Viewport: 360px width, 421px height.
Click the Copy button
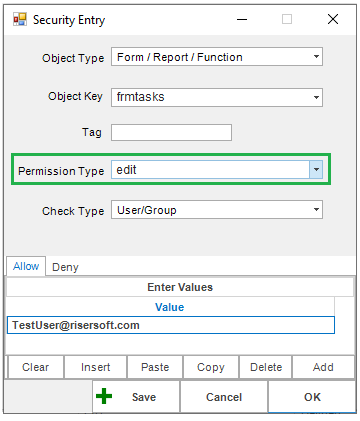tap(211, 367)
